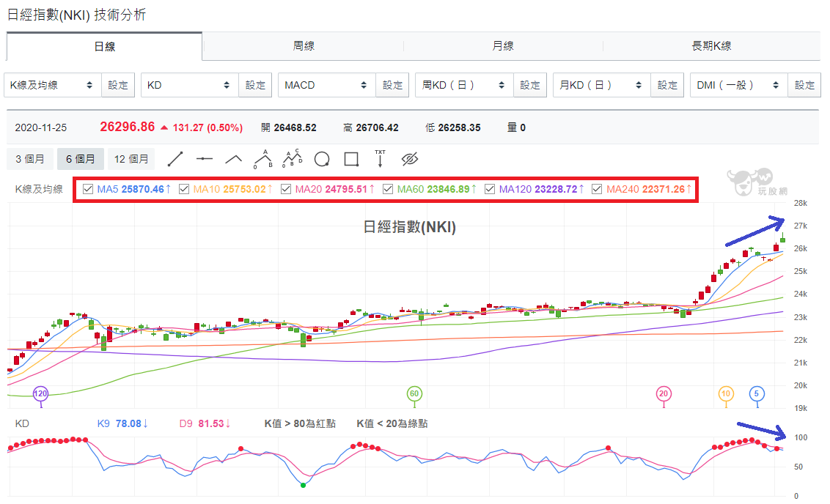
Task: Click the K值 < 20為綠點 legend text
Action: [392, 423]
